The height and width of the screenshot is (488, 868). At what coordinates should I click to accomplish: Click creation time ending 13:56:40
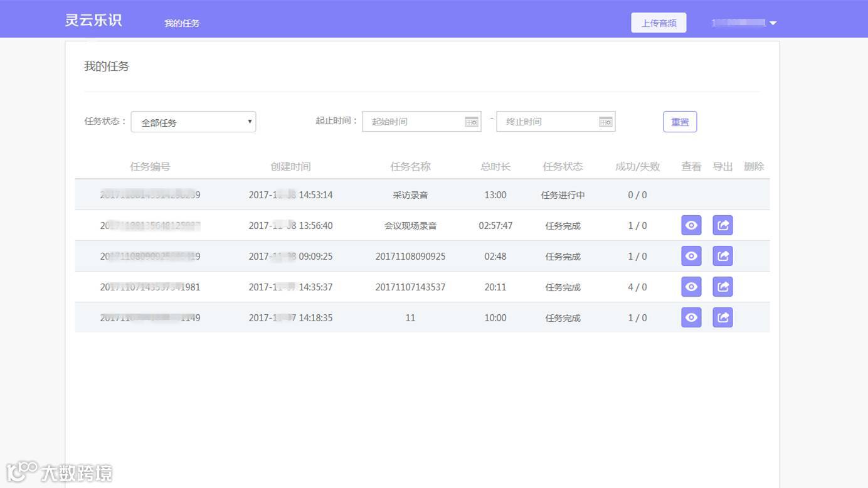point(290,226)
